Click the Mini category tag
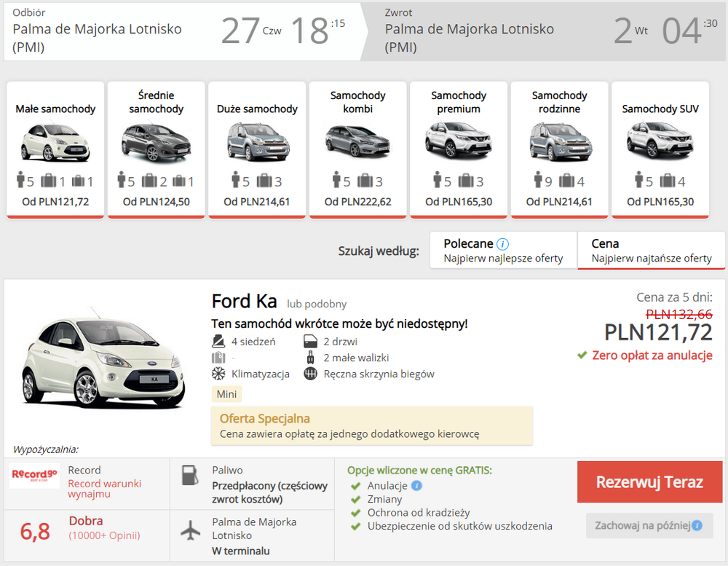 226,394
